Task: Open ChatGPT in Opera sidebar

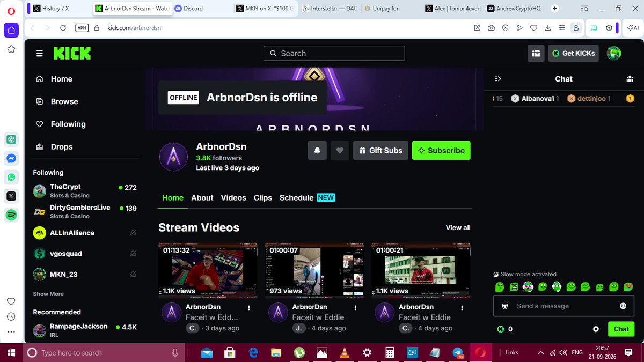Action: pyautogui.click(x=11, y=139)
